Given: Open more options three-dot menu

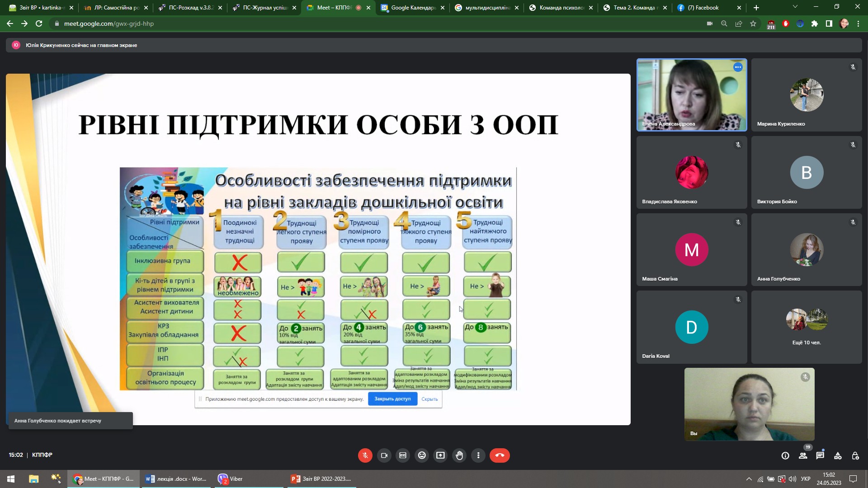Looking at the screenshot, I should click(x=478, y=455).
